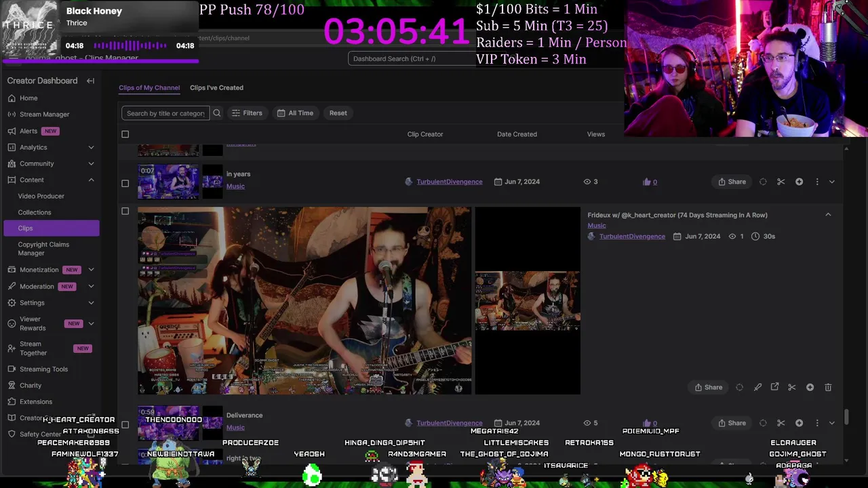
Task: Click the Music category under 'in years'
Action: coord(235,186)
